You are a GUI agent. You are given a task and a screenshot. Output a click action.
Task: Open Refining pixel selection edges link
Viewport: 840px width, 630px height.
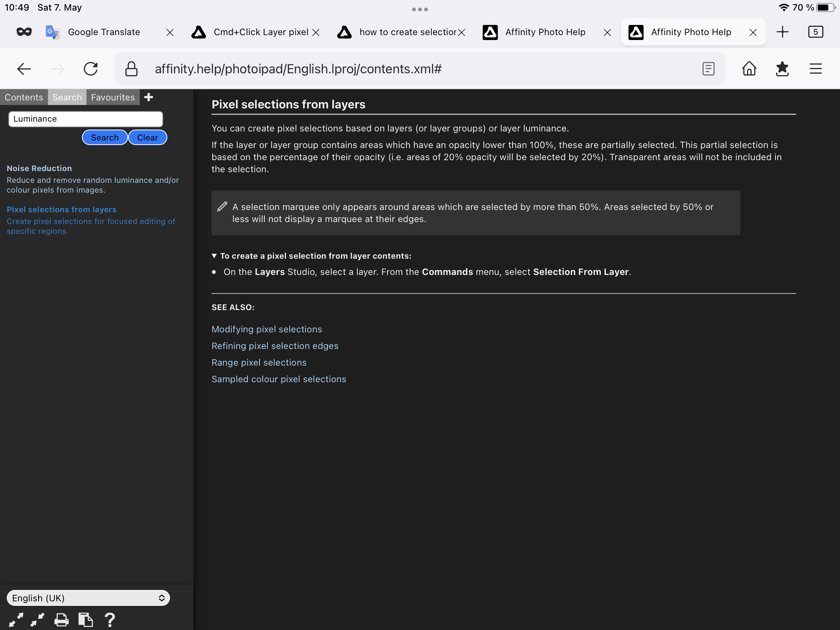point(275,346)
